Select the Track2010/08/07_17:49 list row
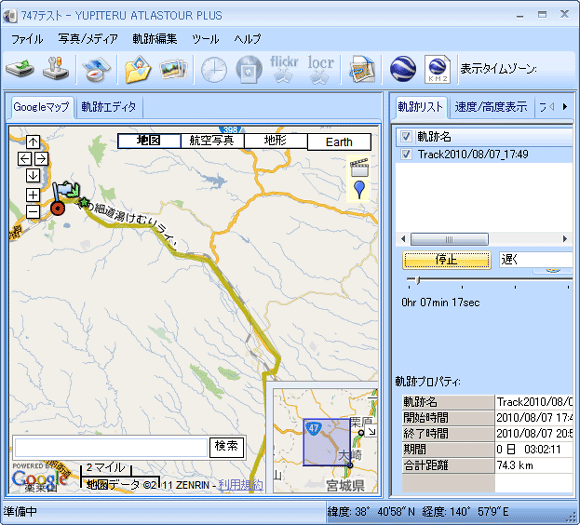The width and height of the screenshot is (580, 525). (484, 154)
